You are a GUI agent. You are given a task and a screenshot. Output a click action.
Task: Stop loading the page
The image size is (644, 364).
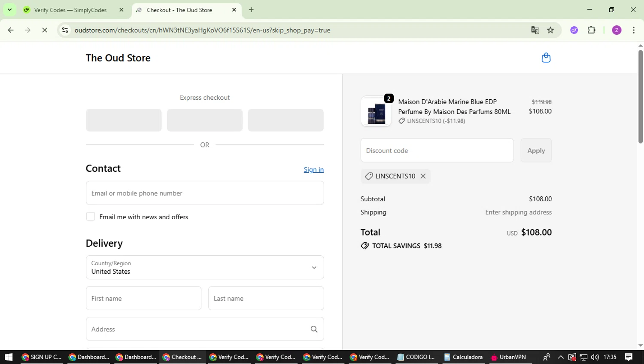pyautogui.click(x=45, y=30)
